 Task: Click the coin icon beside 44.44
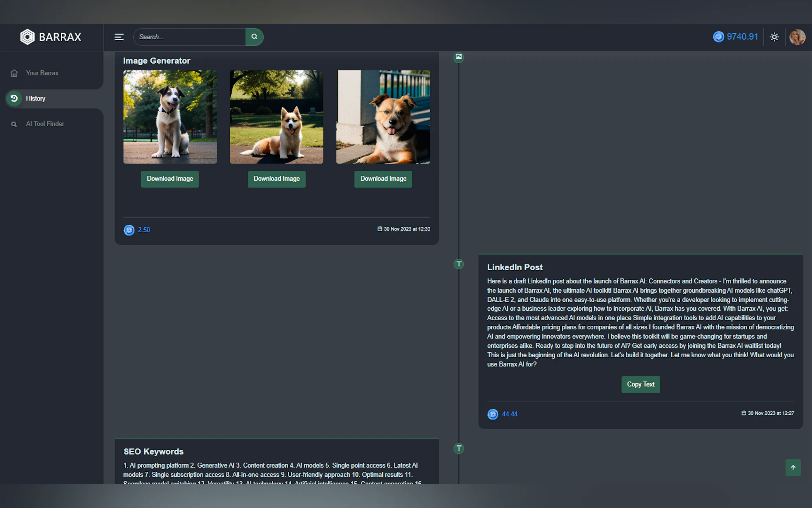point(493,414)
